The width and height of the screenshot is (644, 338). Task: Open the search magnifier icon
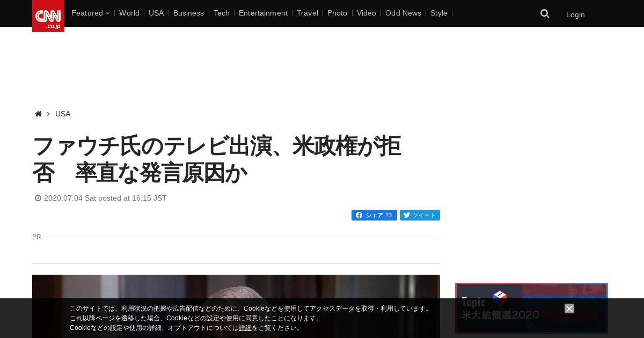pyautogui.click(x=545, y=13)
